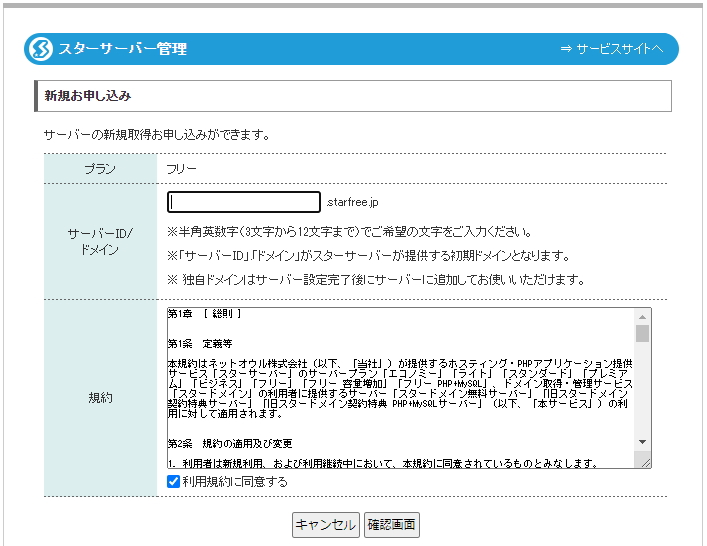Click the 第1章 [総則] line
This screenshot has width=707, height=546.
tap(204, 314)
